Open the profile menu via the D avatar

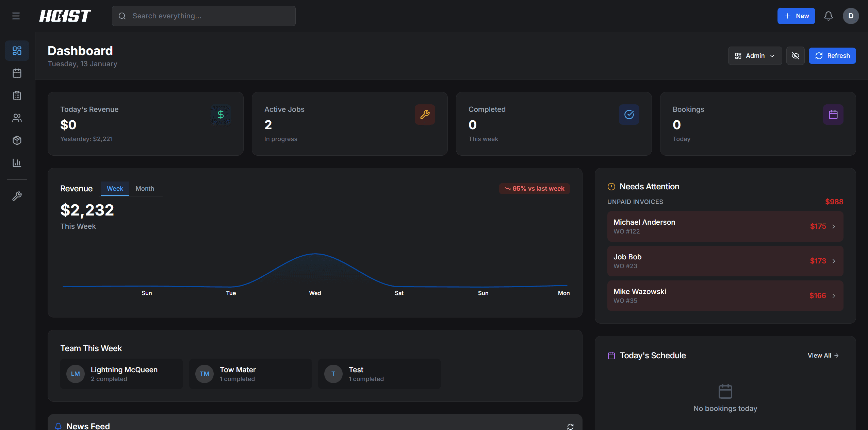pos(851,16)
